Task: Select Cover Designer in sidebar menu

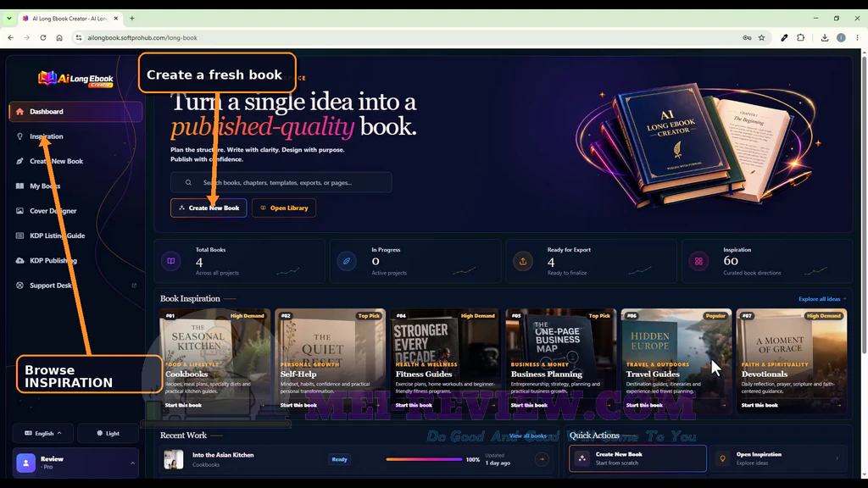Action: tap(75, 211)
